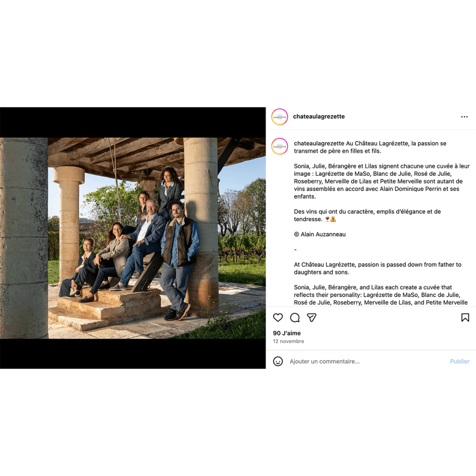
Task: Click the black bar above the photo
Action: pyautogui.click(x=132, y=122)
